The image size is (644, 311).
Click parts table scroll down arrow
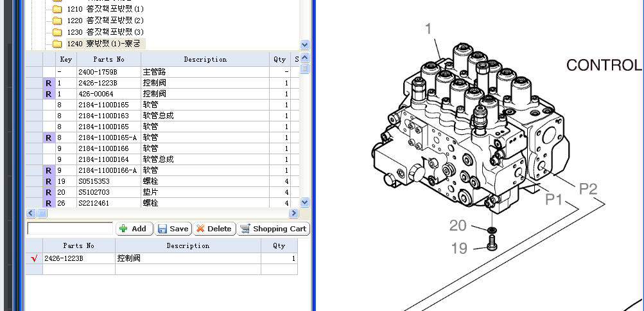point(304,202)
